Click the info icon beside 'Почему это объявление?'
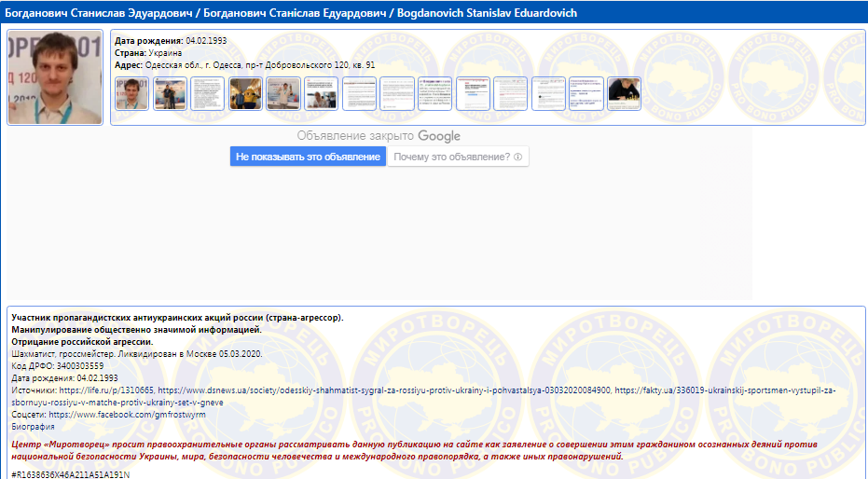Screen dimensions: 868x479 (517, 157)
